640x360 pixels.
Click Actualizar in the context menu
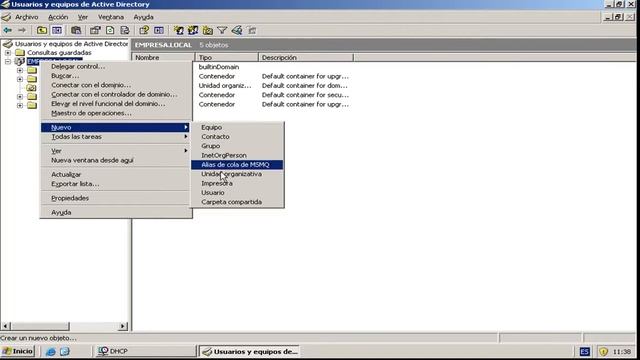pyautogui.click(x=115, y=175)
